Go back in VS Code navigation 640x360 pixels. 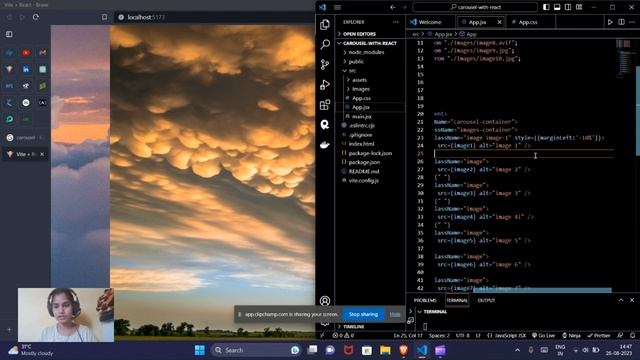pyautogui.click(x=393, y=7)
